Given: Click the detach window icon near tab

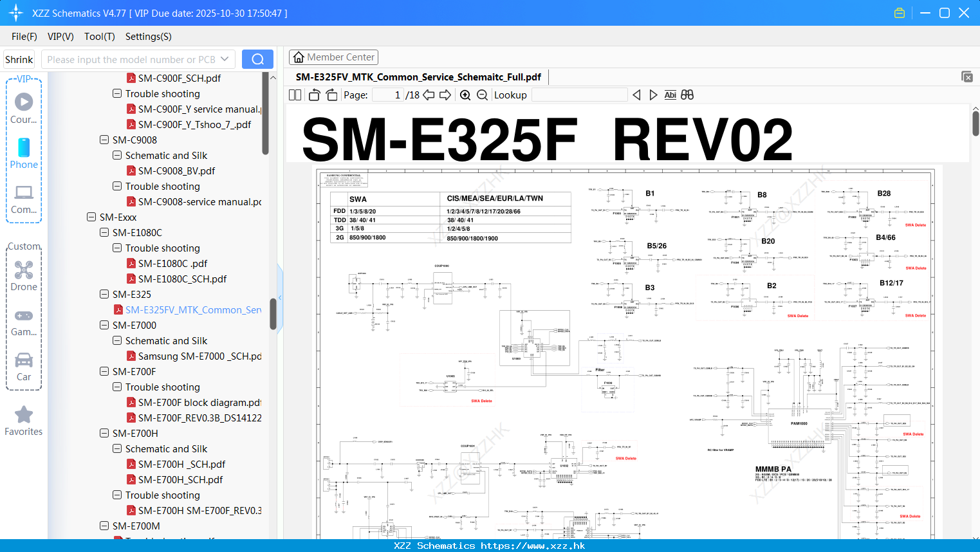Looking at the screenshot, I should (967, 77).
